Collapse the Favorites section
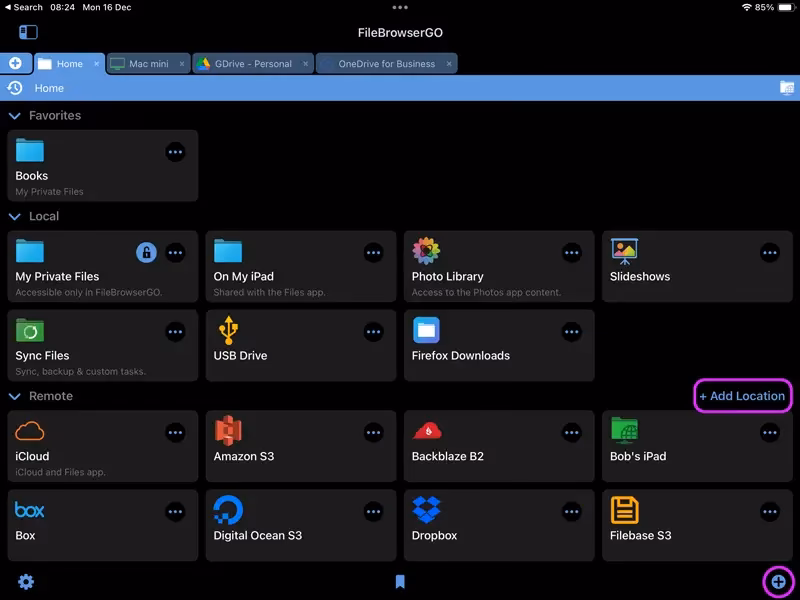 (15, 116)
